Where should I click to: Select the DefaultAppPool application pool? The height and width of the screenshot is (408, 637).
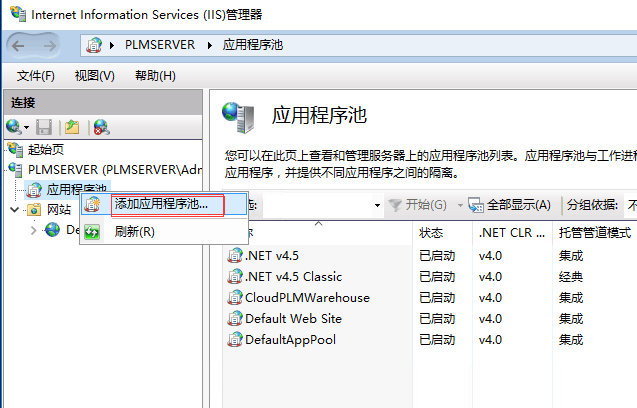(x=431, y=340)
